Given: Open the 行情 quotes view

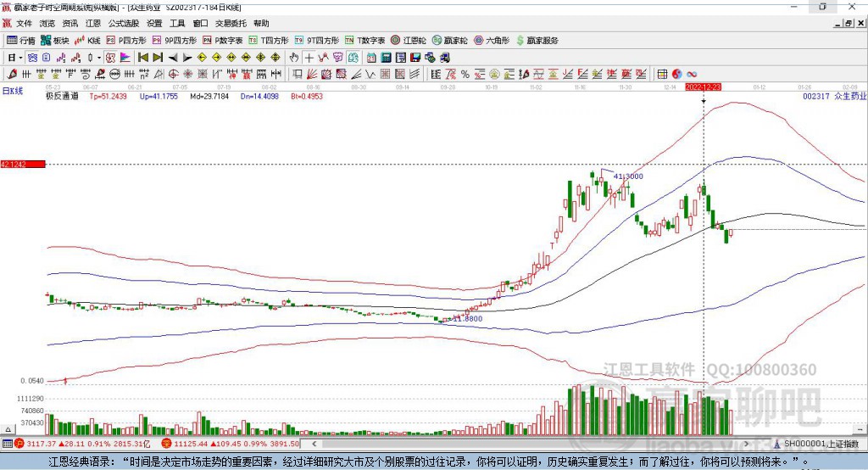Looking at the screenshot, I should (20, 41).
